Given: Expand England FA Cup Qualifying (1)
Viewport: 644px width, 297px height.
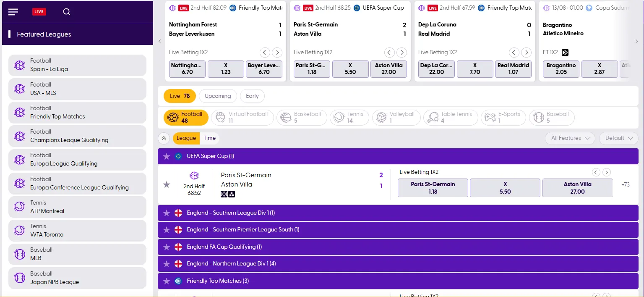Looking at the screenshot, I should click(x=398, y=247).
